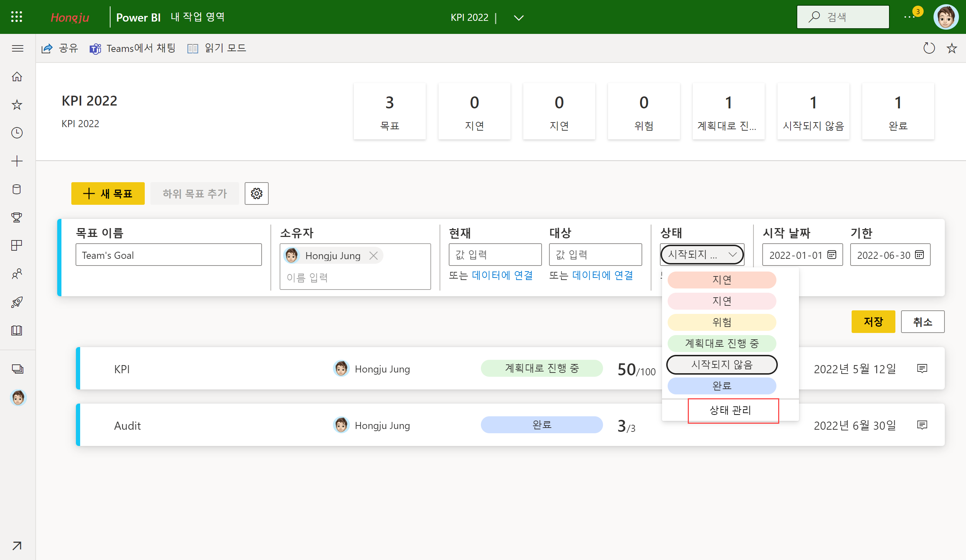Expand the KPI 2022 title chevron

(518, 18)
